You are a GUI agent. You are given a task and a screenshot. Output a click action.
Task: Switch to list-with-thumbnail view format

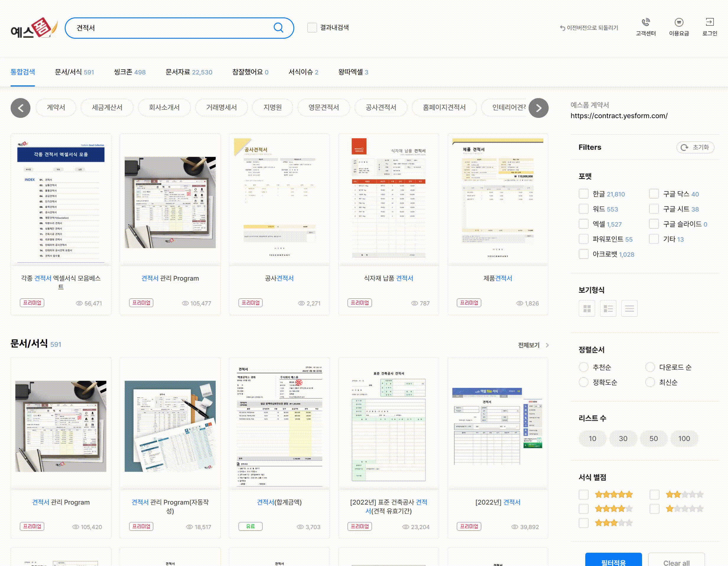tap(608, 308)
